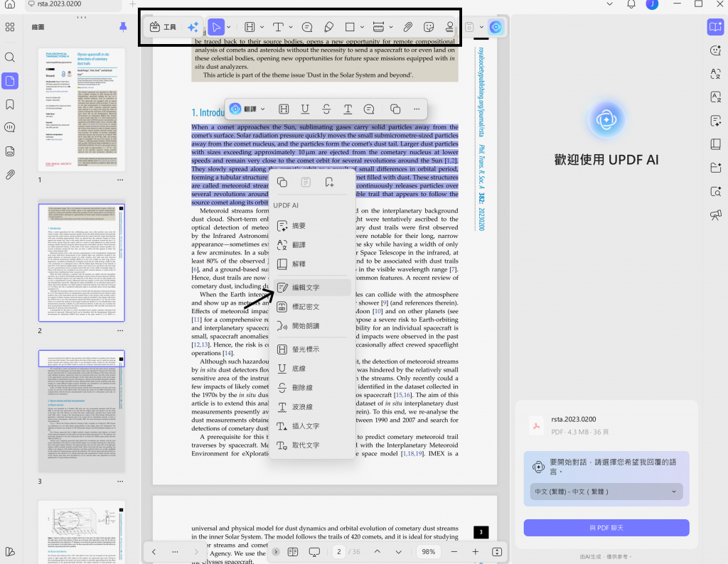Expand the highlight tool dropdown arrow
The height and width of the screenshot is (564, 728).
(262, 28)
